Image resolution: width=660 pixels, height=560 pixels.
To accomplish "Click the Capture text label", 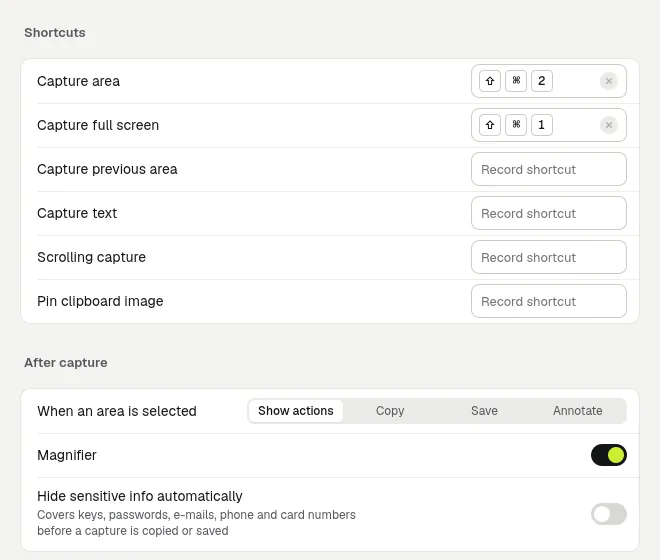I will [77, 213].
